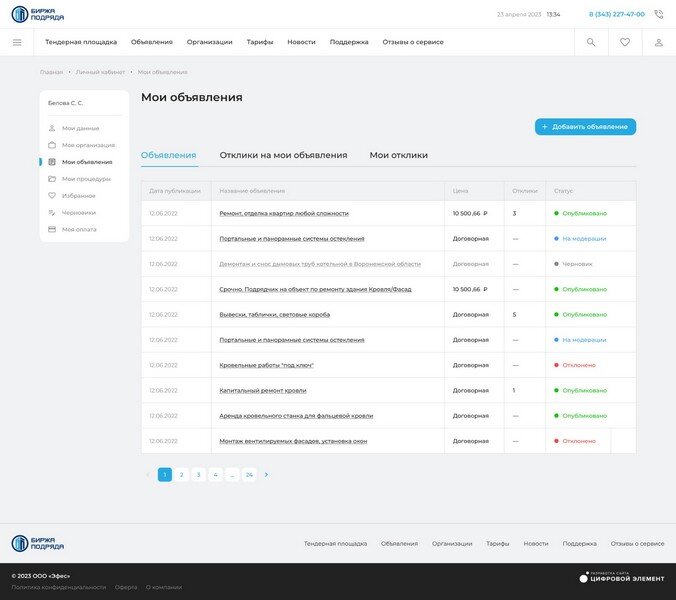
Task: Go to next page arrow
Action: [266, 475]
